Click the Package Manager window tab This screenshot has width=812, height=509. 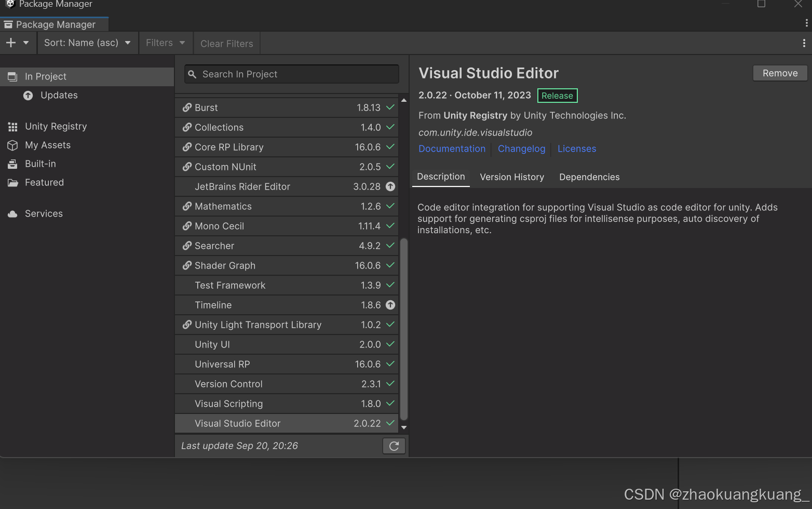(x=54, y=24)
